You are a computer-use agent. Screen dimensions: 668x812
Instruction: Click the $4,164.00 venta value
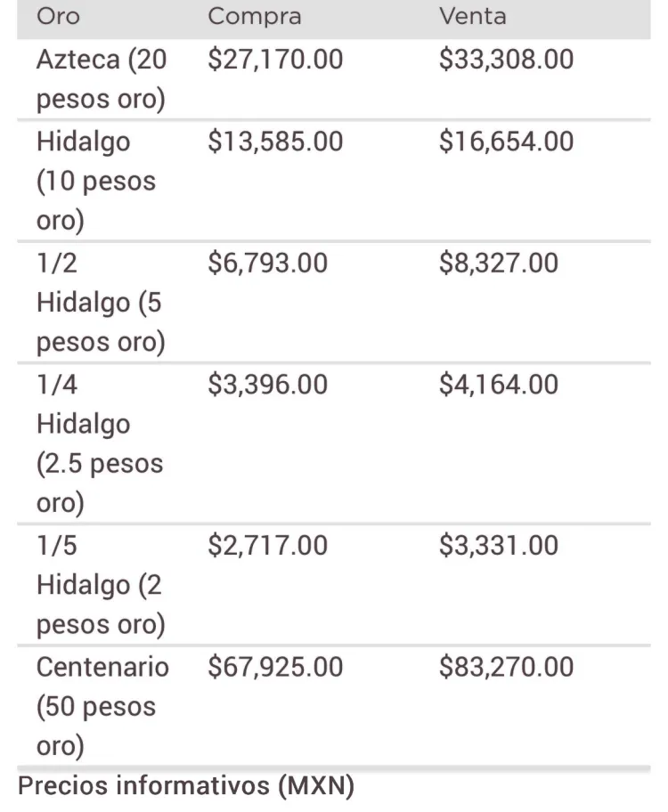tap(499, 385)
